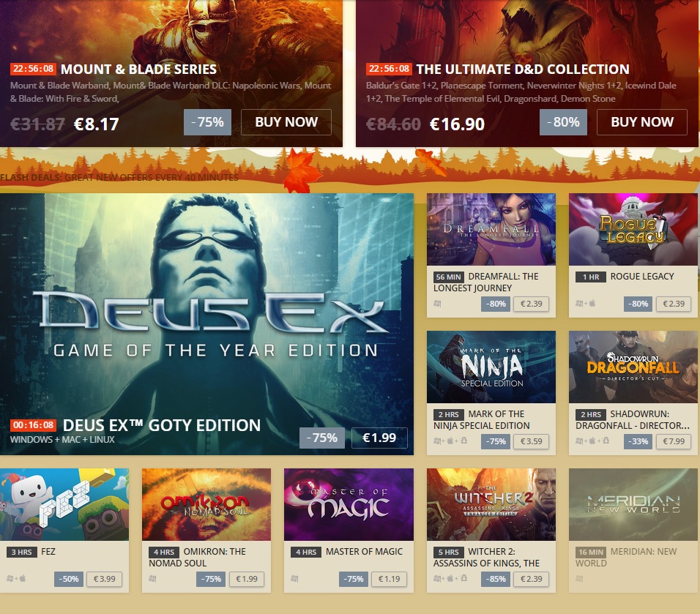Open the FEZ game artwork
This screenshot has width=700, height=614.
click(x=64, y=505)
